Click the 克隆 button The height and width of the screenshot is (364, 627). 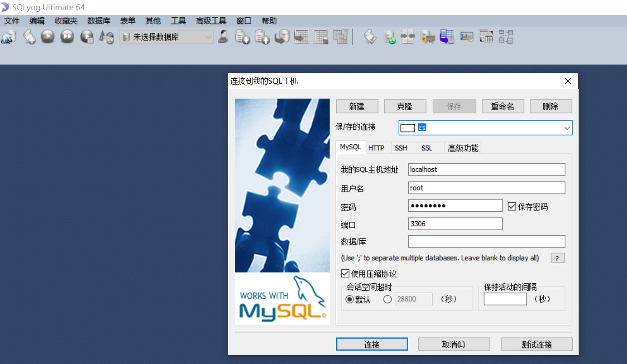[405, 106]
